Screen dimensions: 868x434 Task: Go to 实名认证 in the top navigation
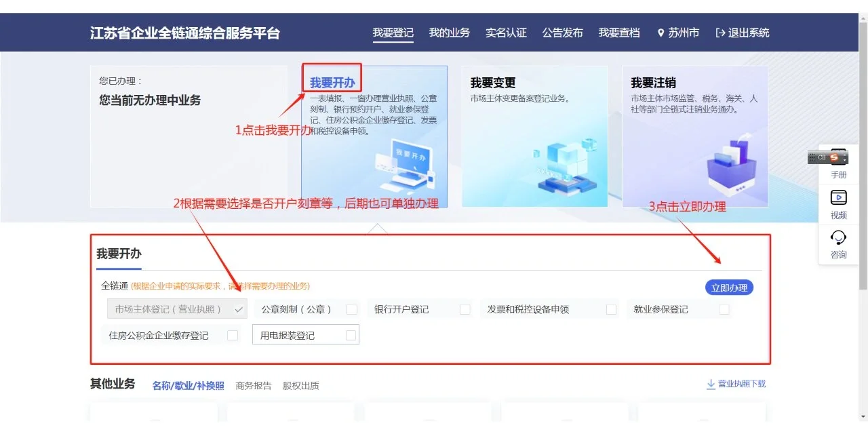point(506,33)
